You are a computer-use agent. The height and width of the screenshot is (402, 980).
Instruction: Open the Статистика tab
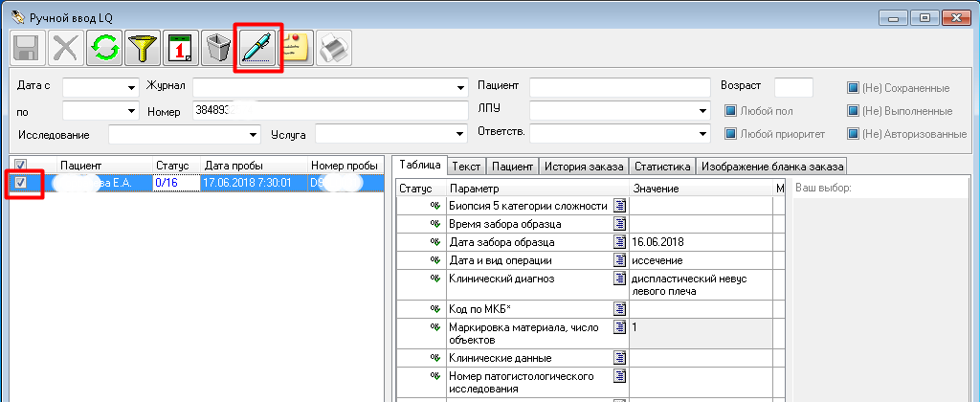click(662, 167)
